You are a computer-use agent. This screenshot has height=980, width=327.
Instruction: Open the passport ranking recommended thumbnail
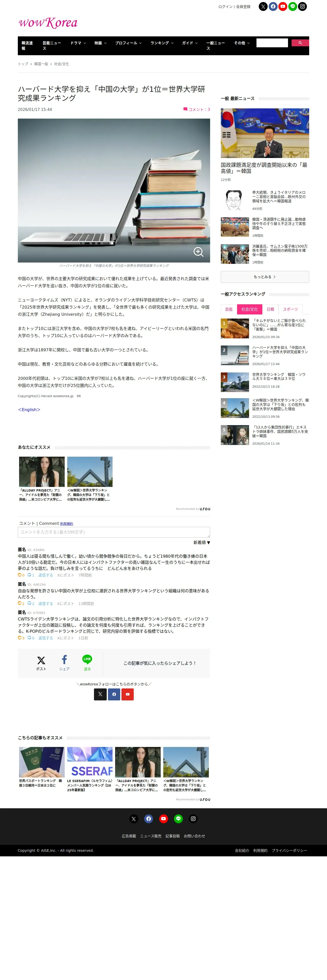[x=42, y=762]
